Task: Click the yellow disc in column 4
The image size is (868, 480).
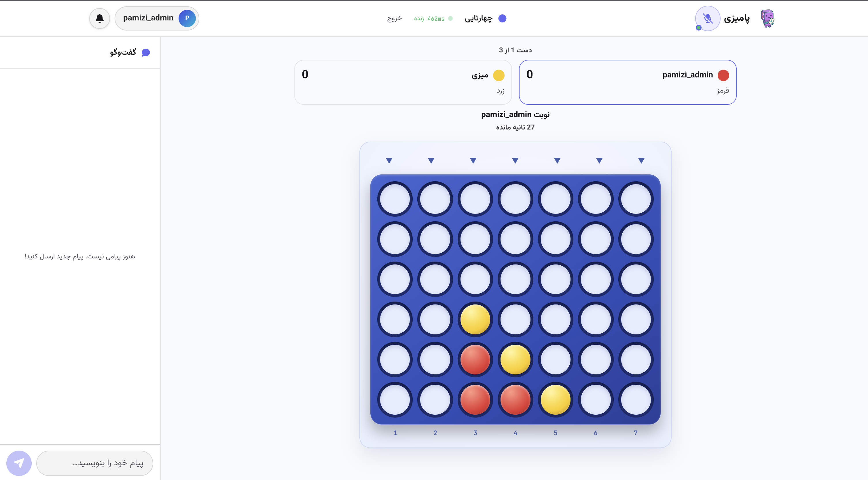Action: (516, 359)
